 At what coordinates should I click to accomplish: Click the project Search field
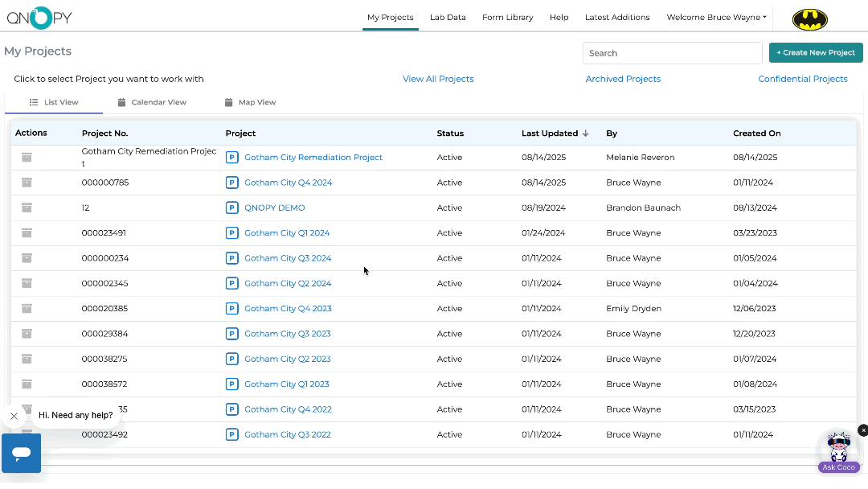pos(672,53)
